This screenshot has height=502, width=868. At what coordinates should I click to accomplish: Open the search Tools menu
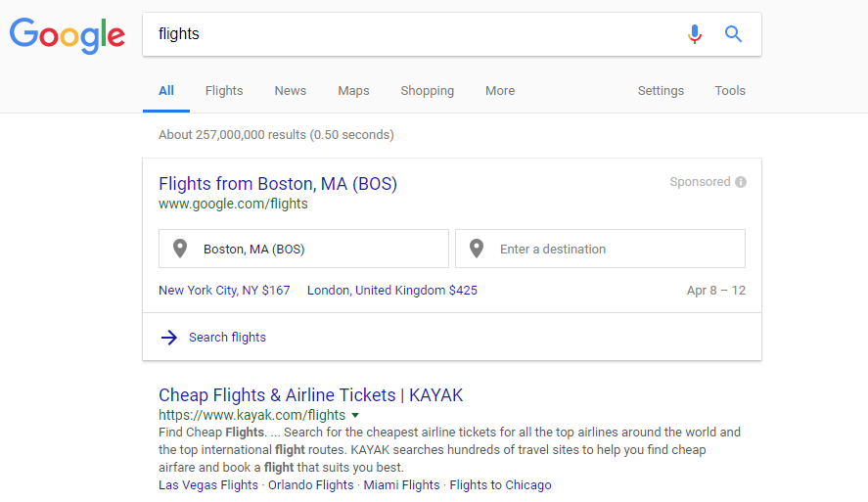pos(730,91)
